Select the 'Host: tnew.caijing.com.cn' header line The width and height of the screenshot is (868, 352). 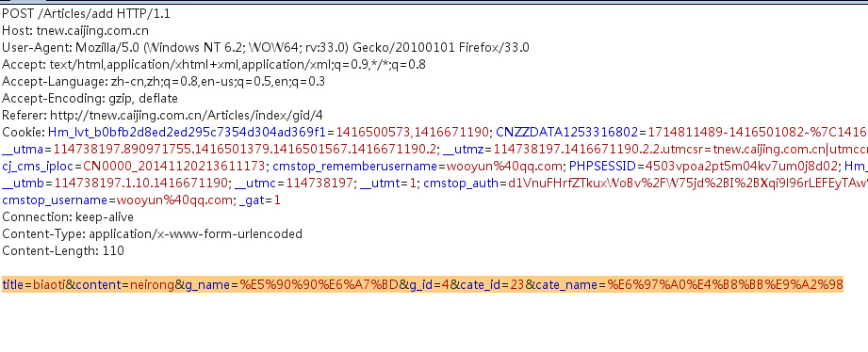pos(75,30)
